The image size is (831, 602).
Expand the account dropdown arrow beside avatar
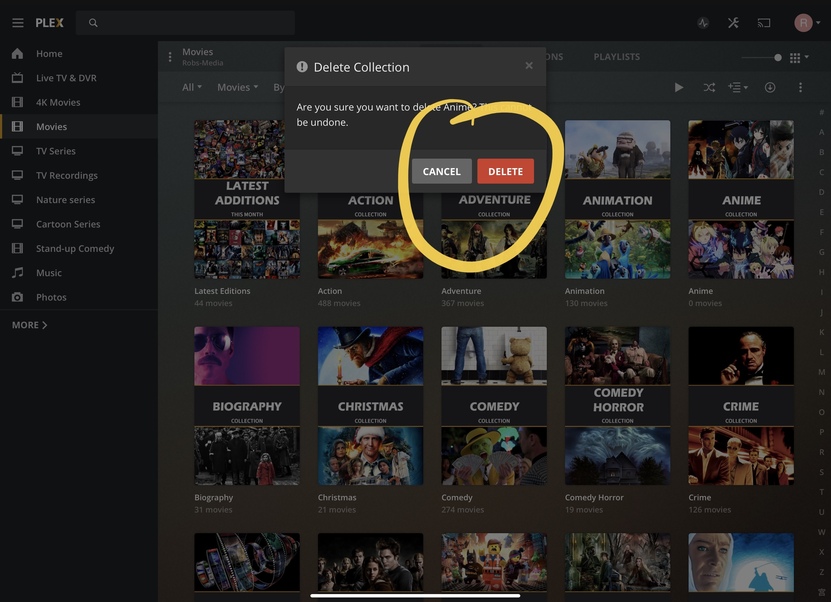coord(818,23)
